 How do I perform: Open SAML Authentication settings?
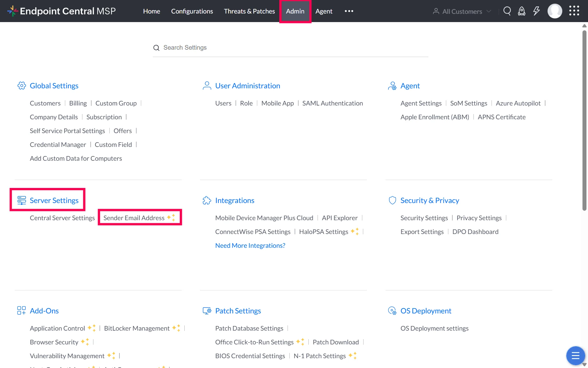[x=333, y=103]
